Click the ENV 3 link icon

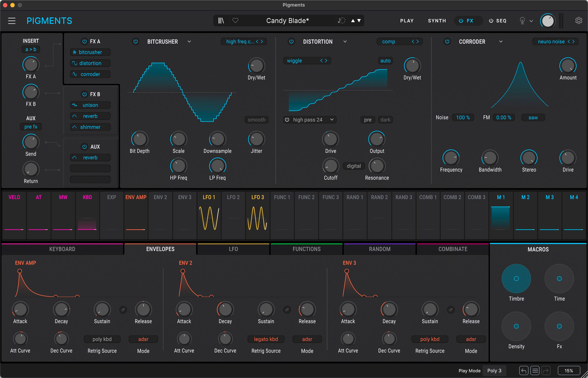pyautogui.click(x=451, y=310)
